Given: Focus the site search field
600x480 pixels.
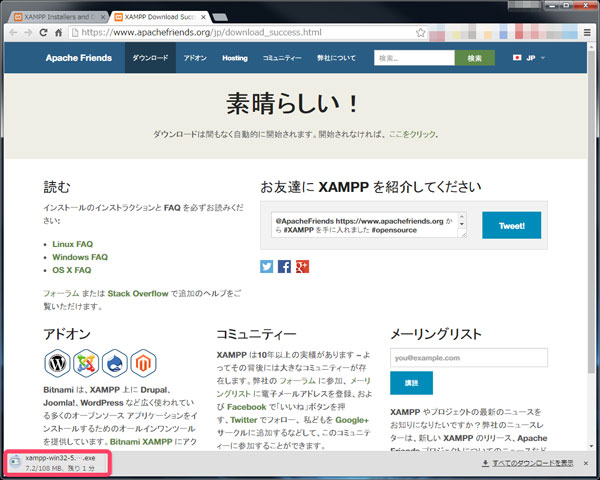Looking at the screenshot, I should (x=414, y=58).
